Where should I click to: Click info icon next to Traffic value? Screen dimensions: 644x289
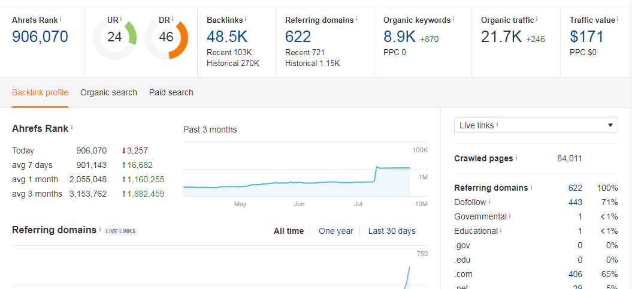[618, 19]
